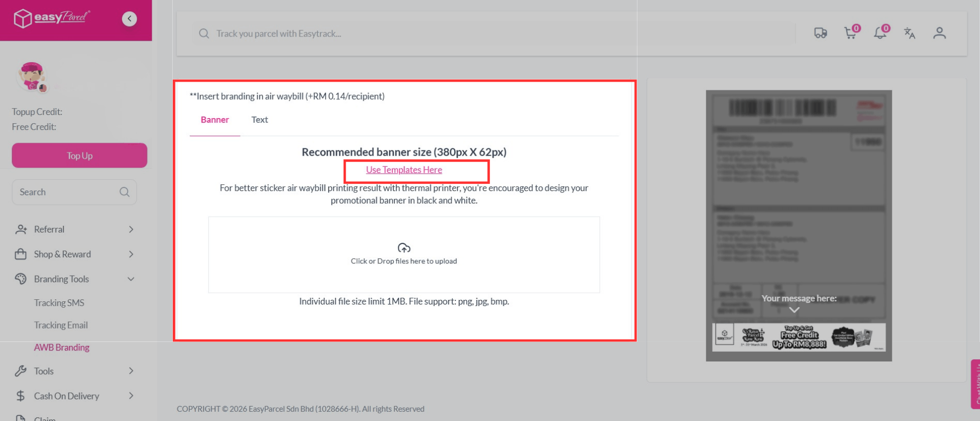The height and width of the screenshot is (421, 980).
Task: Expand the Shop & Reward menu
Action: tap(74, 254)
